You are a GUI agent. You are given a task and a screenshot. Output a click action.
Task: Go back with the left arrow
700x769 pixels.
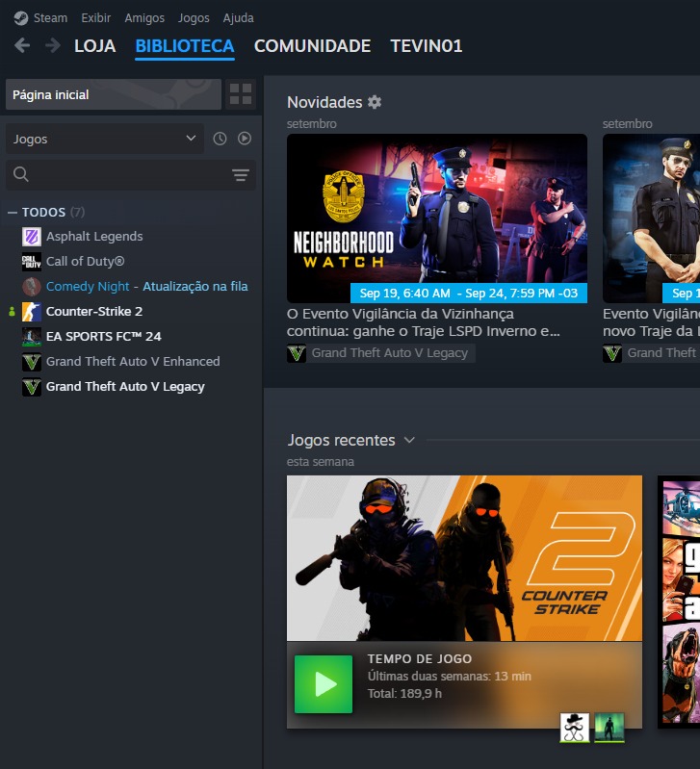[x=22, y=45]
